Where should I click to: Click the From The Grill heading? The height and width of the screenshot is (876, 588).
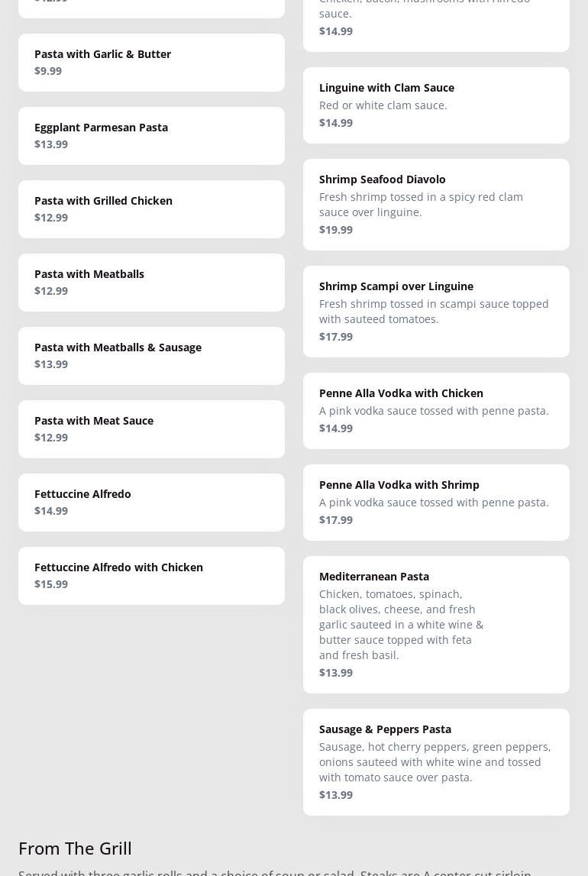(x=75, y=848)
